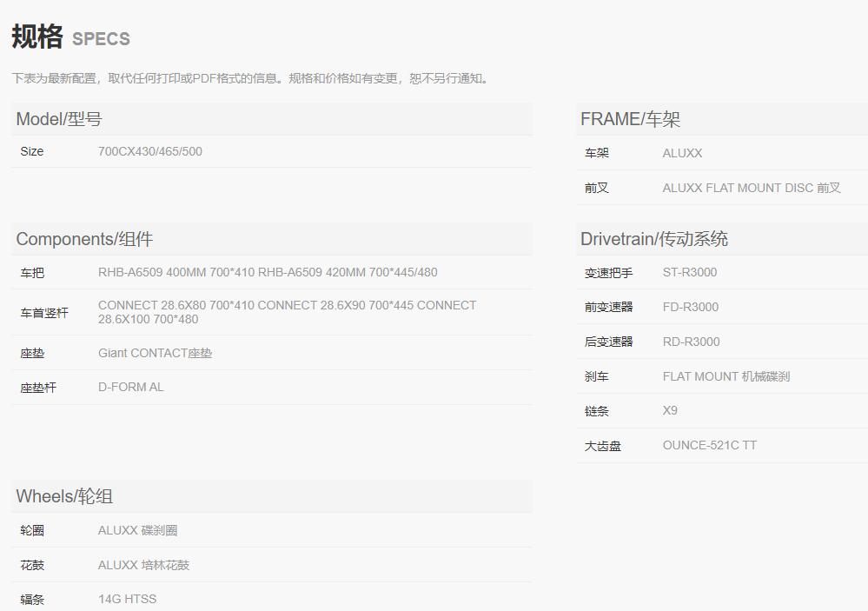The height and width of the screenshot is (611, 868).
Task: Select the FD-R3000 front derailleur value
Action: click(691, 307)
